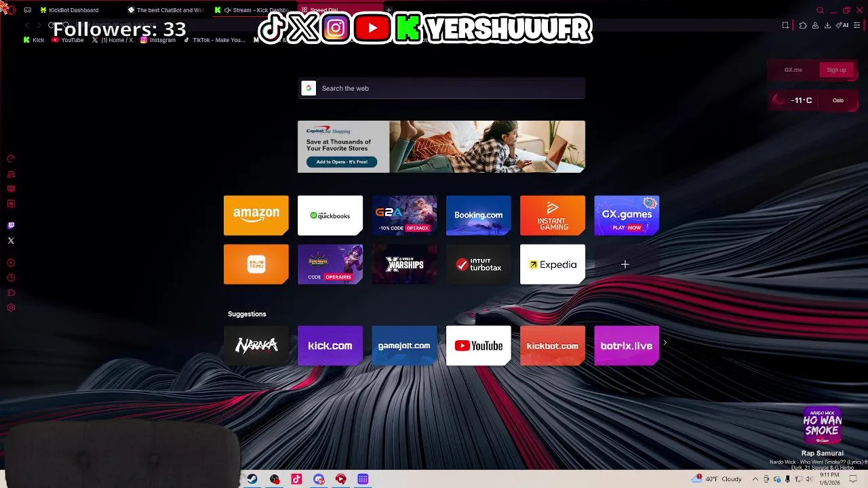Switch to The best ChatBot tab
The height and width of the screenshot is (488, 868).
click(166, 10)
